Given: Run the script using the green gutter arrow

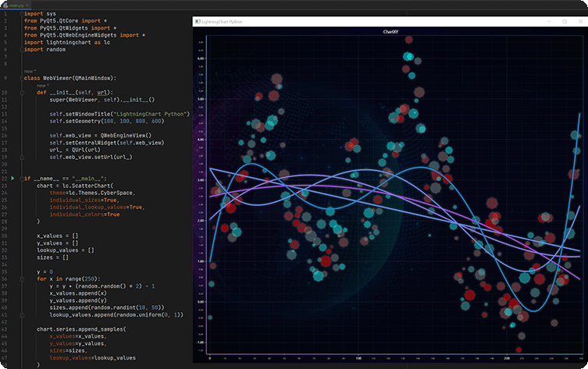Looking at the screenshot, I should coord(12,179).
